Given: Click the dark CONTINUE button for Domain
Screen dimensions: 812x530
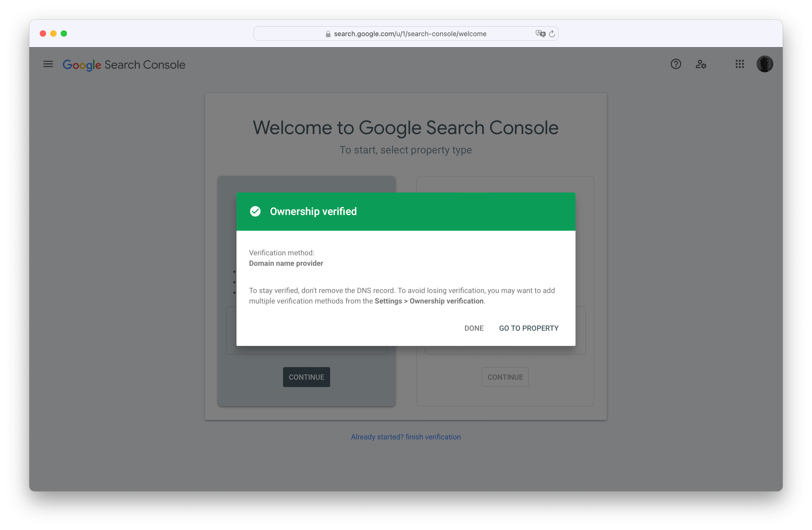Looking at the screenshot, I should [306, 377].
